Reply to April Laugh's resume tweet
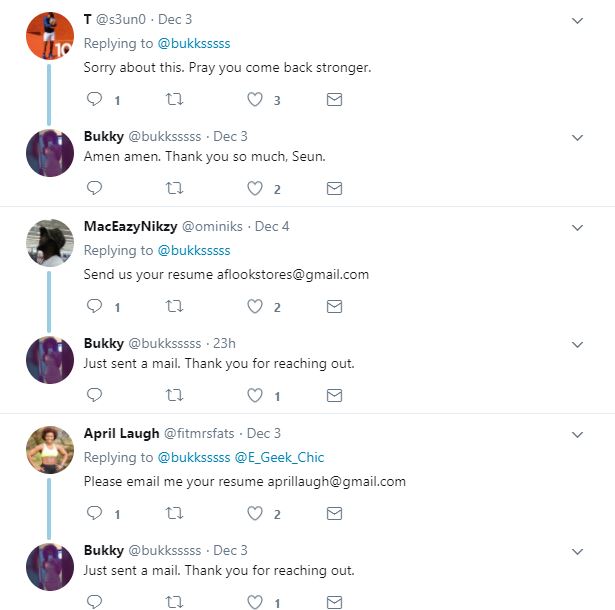615x610 pixels. tap(95, 514)
